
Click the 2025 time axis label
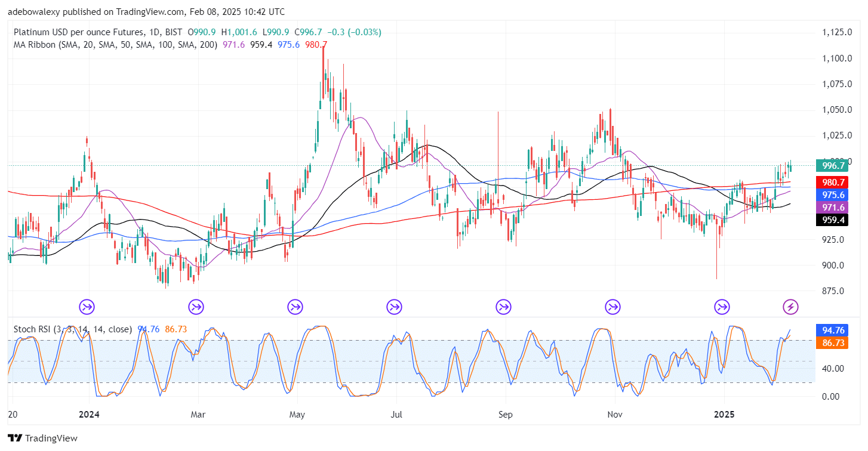[724, 413]
